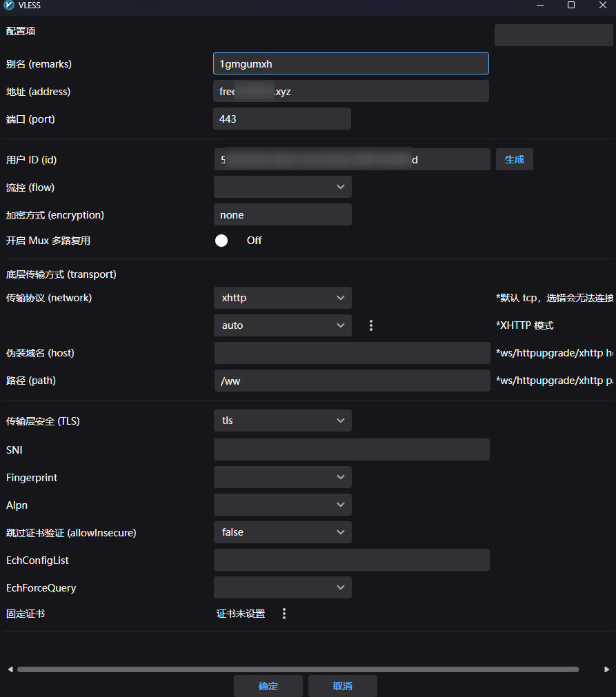Click the 确定 confirm button
This screenshot has width=616, height=697.
(268, 686)
